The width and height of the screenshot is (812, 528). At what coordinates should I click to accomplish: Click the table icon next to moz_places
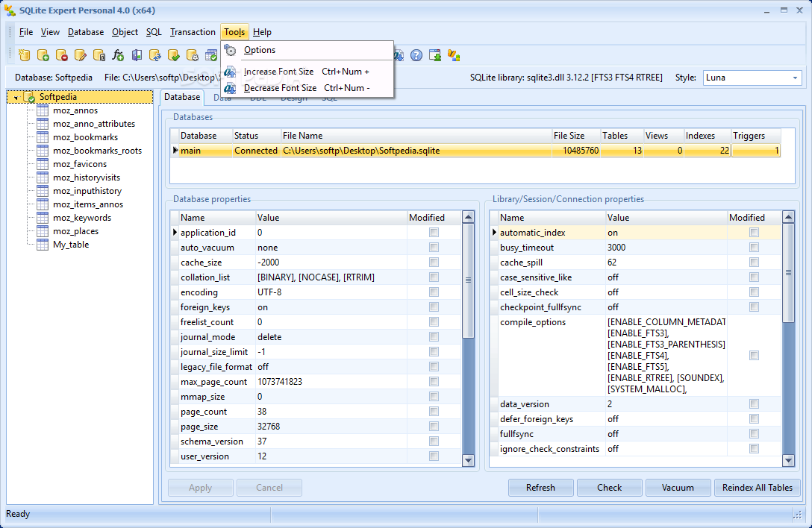tap(43, 231)
